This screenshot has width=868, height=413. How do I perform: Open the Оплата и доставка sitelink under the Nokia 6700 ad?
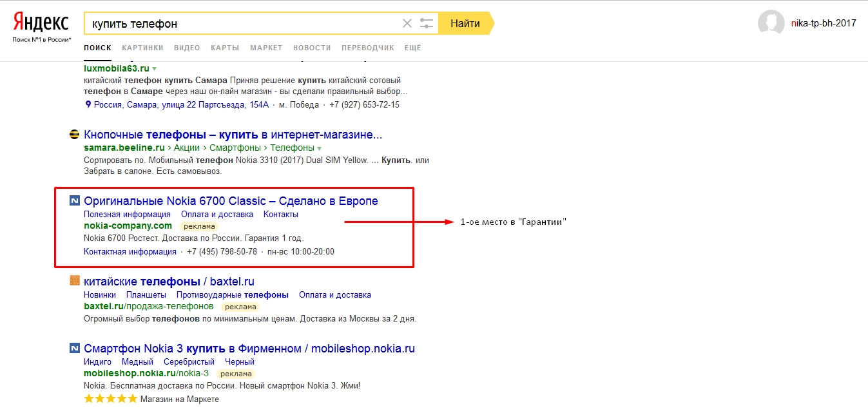click(x=217, y=214)
